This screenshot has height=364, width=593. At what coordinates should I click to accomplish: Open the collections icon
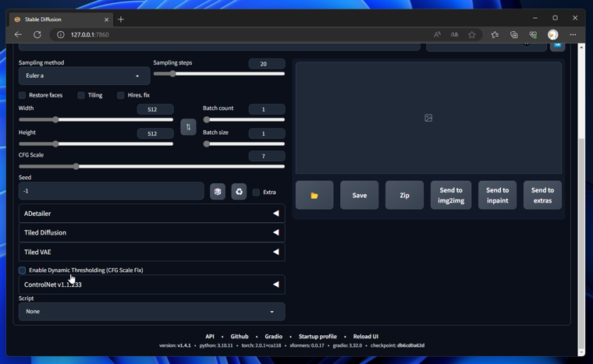pos(514,35)
